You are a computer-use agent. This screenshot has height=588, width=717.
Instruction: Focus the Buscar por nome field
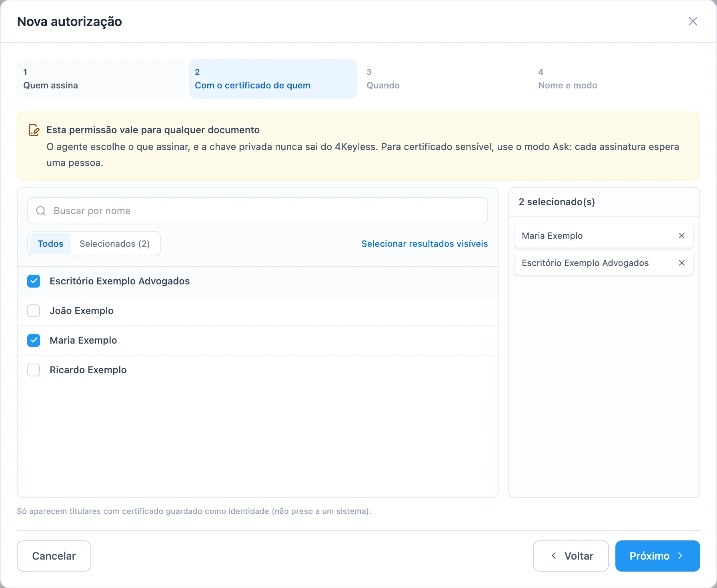coord(258,211)
